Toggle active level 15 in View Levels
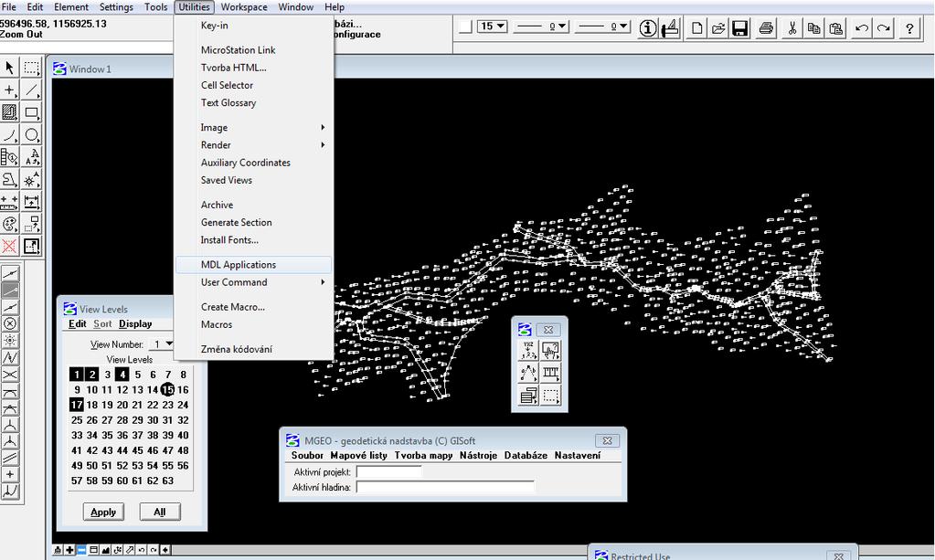935x560 pixels. pyautogui.click(x=167, y=389)
